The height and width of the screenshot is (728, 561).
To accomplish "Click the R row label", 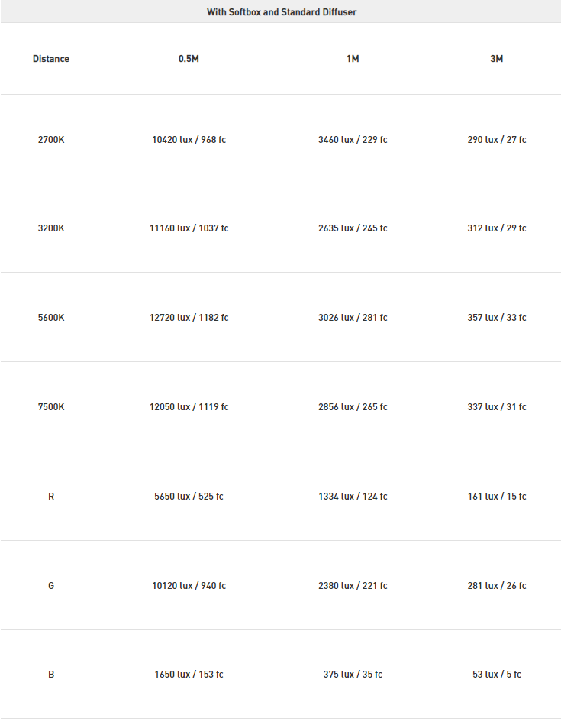I will click(x=51, y=497).
